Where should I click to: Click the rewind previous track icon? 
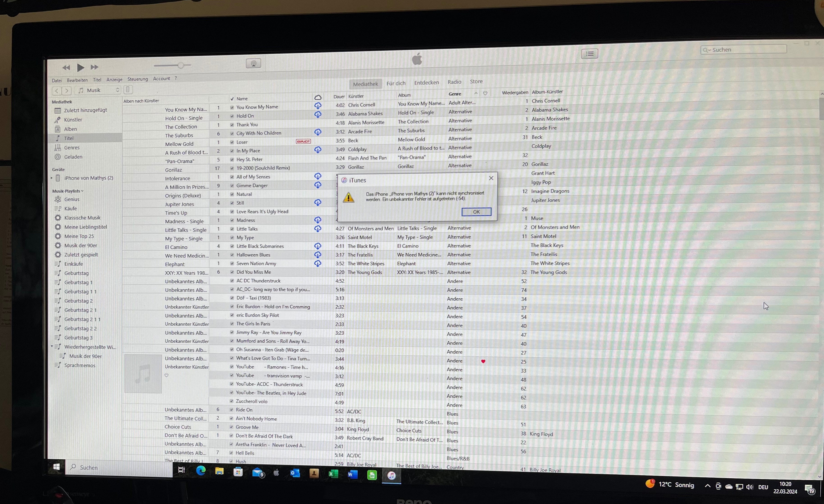66,68
